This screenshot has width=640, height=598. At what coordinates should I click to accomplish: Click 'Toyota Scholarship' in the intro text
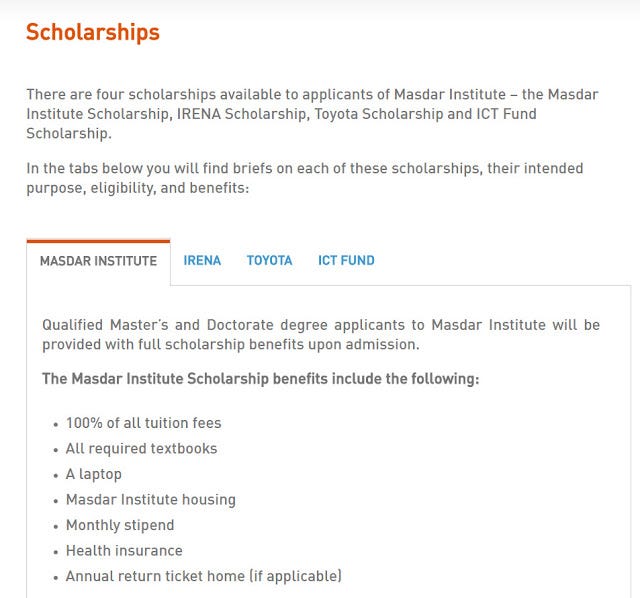[378, 114]
